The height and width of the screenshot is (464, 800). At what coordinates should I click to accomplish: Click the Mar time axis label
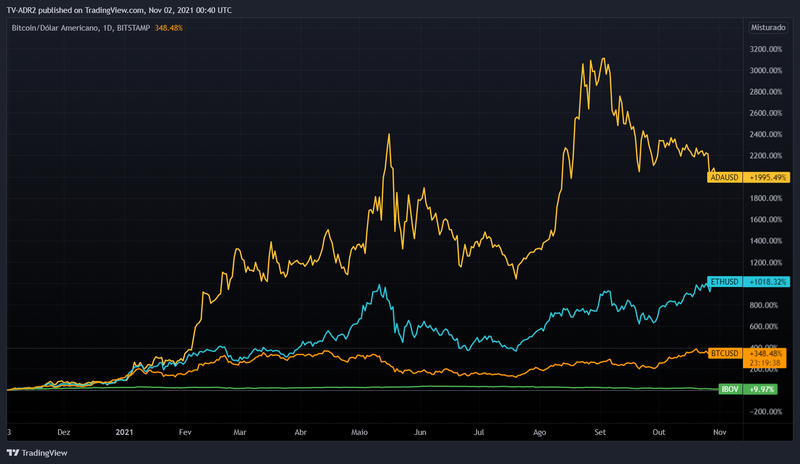(x=240, y=432)
